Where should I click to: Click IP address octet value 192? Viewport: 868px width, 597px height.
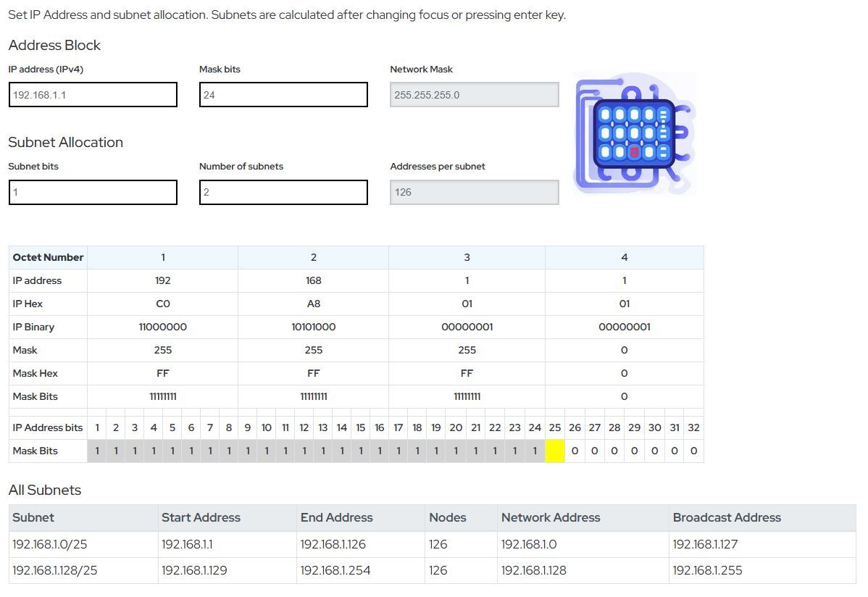(163, 281)
